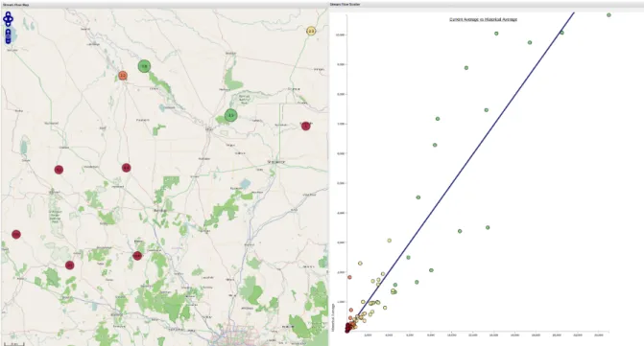Click the green scatter point near the 9,000 level
The width and height of the screenshot is (644, 346).
click(x=466, y=68)
